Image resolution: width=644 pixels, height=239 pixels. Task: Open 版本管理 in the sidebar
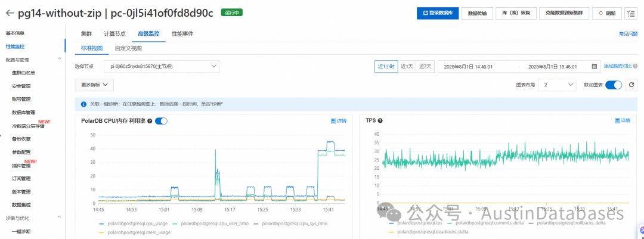(21, 192)
